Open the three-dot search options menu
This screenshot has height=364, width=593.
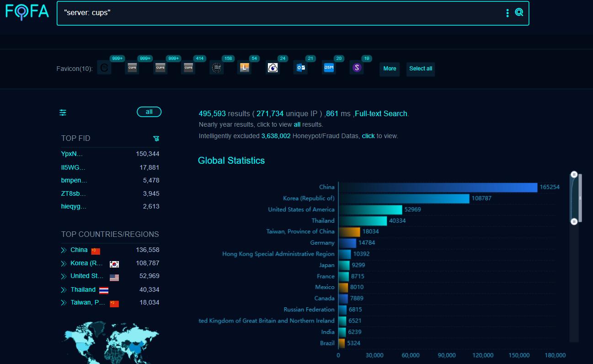508,13
